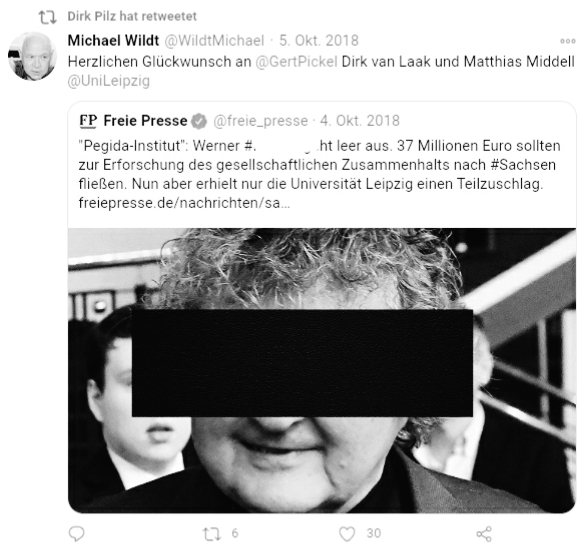Click the retweet icon beside Dirk Pilz
This screenshot has height=548, width=587.
click(48, 17)
